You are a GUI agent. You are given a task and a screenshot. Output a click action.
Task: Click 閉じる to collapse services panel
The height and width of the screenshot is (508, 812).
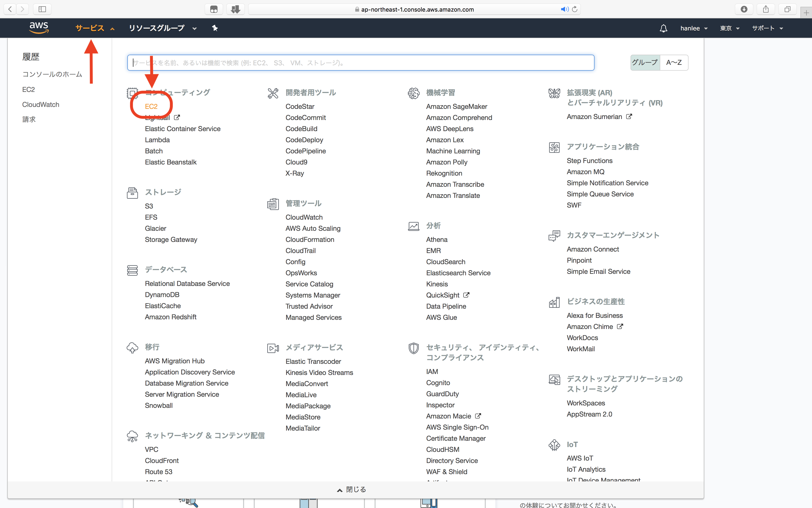point(351,490)
